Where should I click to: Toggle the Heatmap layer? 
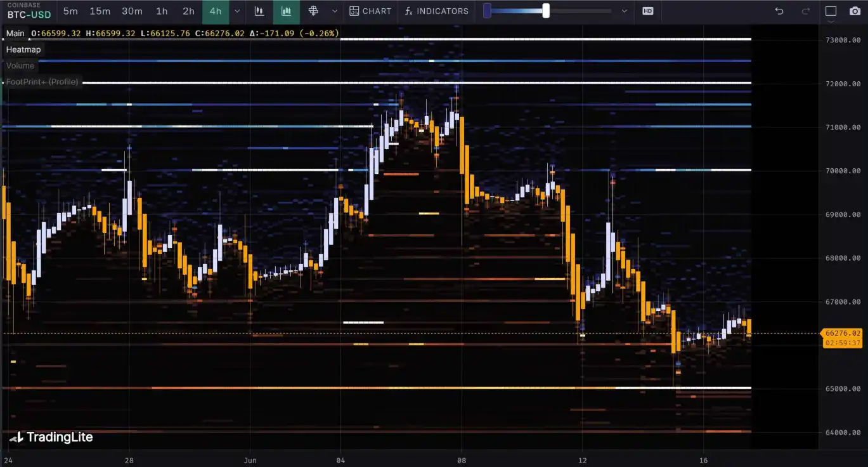point(23,49)
